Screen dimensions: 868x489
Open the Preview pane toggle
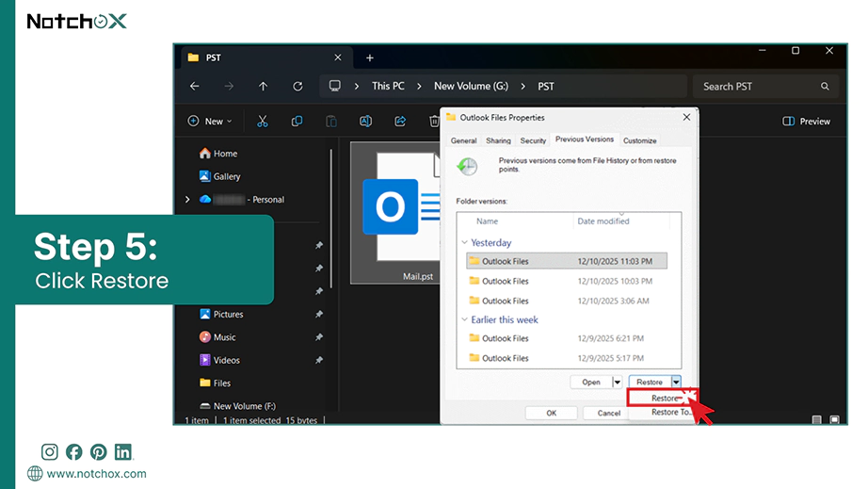coord(806,122)
